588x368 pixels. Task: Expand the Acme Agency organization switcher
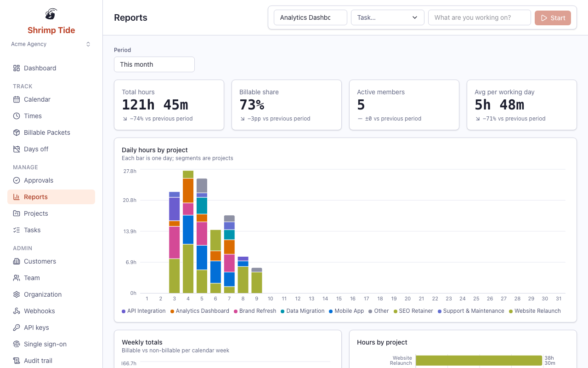click(x=51, y=44)
